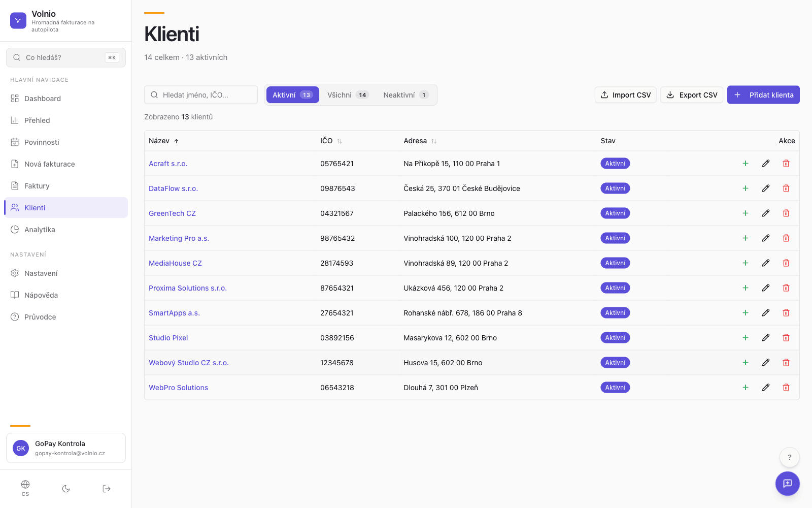Delete MediaHouse CZ with trash icon
The height and width of the screenshot is (508, 812).
(786, 263)
